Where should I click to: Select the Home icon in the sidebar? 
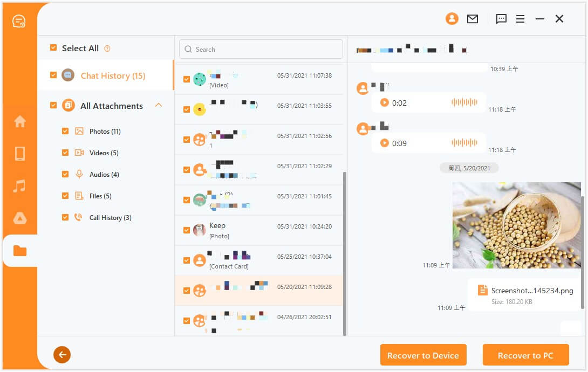tap(19, 122)
